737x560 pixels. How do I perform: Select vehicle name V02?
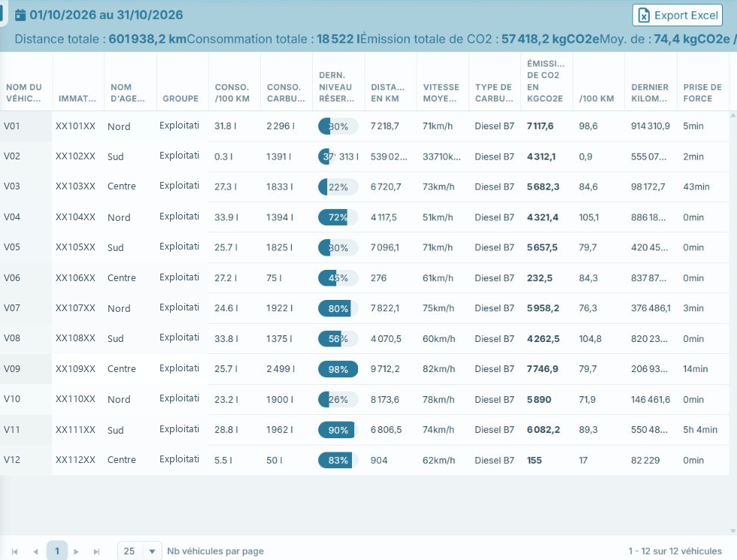(x=12, y=156)
